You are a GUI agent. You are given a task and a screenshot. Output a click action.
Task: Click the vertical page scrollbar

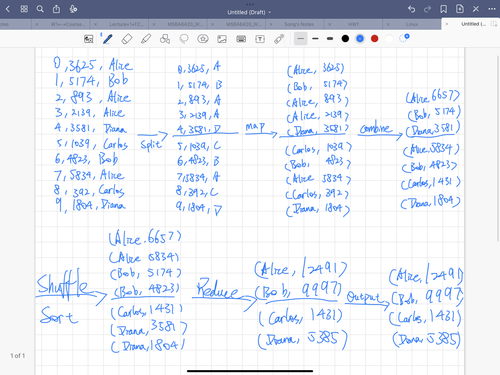(498, 147)
